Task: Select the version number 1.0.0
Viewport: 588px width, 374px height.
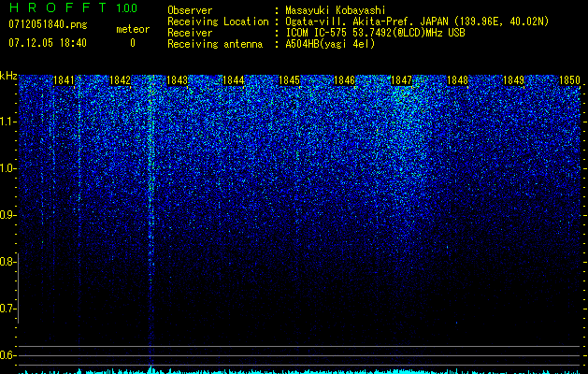Action: point(127,8)
